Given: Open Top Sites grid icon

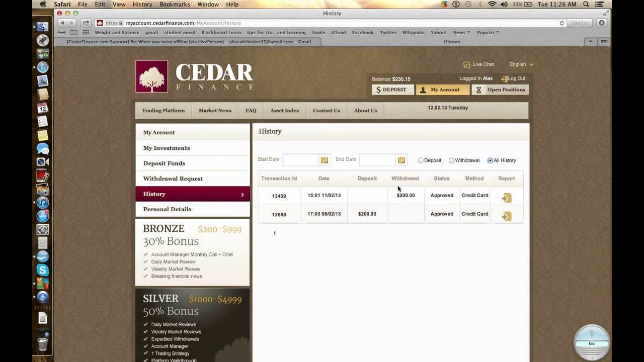Looking at the screenshot, I should [86, 32].
